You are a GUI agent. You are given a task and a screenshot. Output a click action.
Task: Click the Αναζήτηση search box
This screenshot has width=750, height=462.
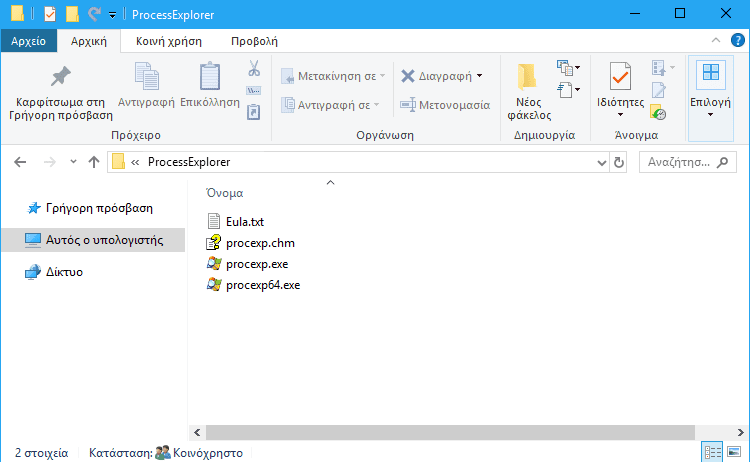coord(687,162)
